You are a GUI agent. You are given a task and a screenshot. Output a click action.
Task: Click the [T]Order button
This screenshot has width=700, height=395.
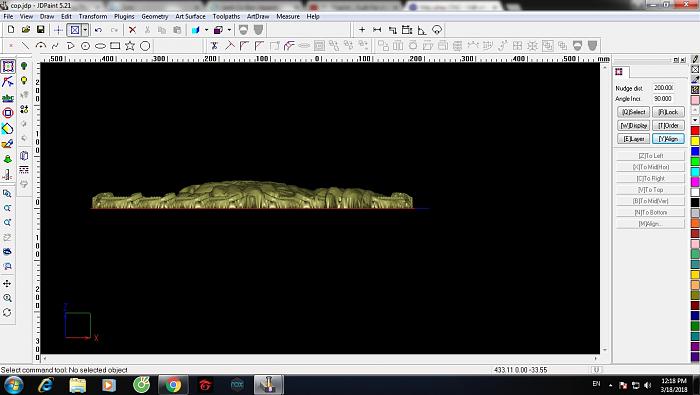[x=668, y=125]
